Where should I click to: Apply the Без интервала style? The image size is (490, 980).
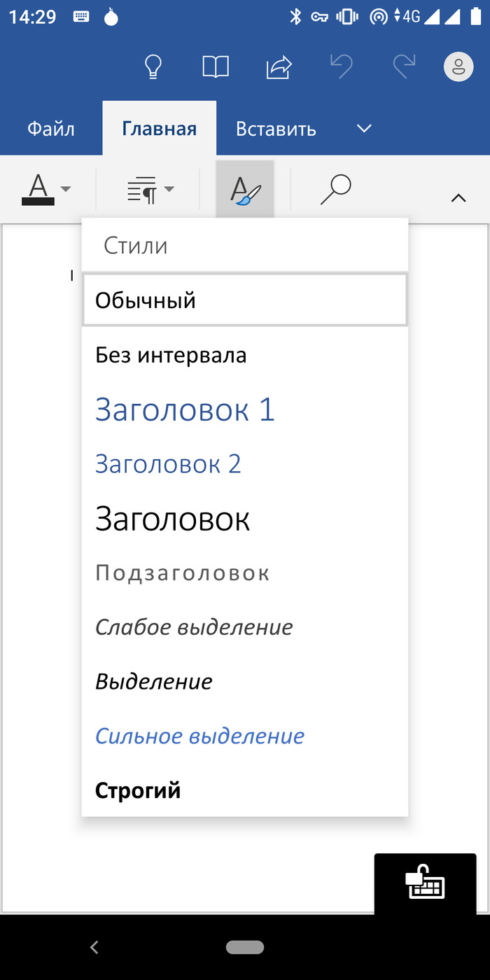pos(171,356)
